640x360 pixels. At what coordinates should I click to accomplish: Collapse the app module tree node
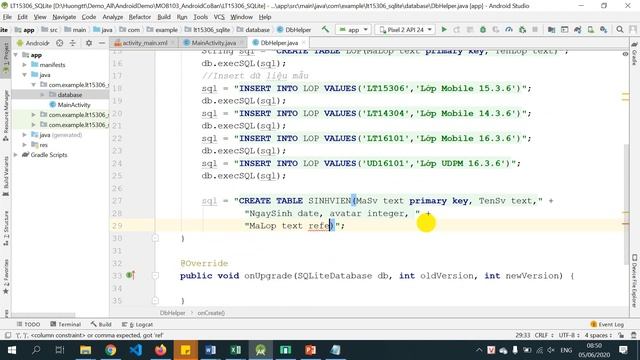[x=16, y=55]
